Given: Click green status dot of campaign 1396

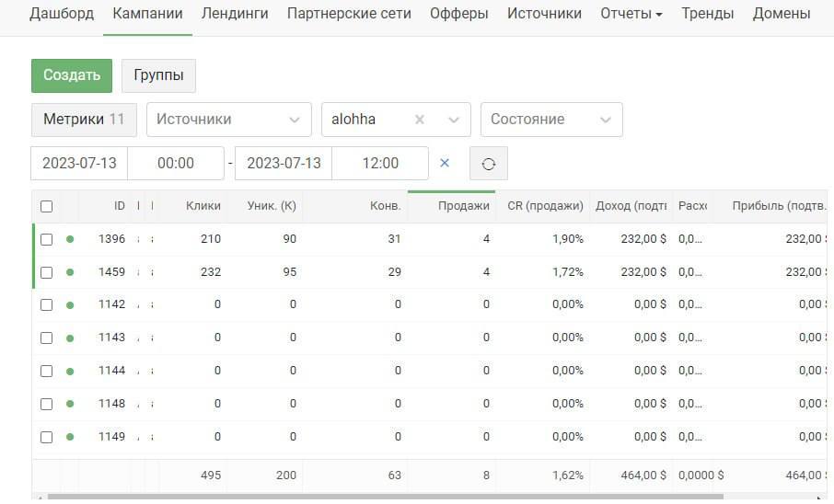Looking at the screenshot, I should (70, 239).
